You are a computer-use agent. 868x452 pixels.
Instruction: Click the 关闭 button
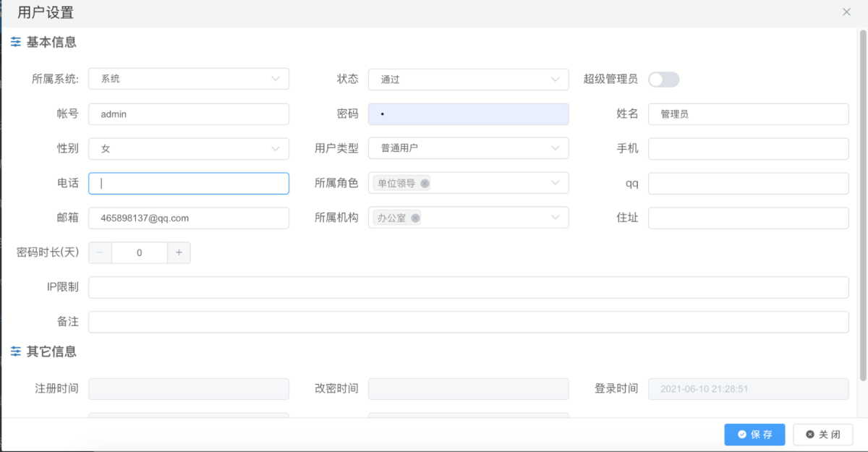(822, 435)
